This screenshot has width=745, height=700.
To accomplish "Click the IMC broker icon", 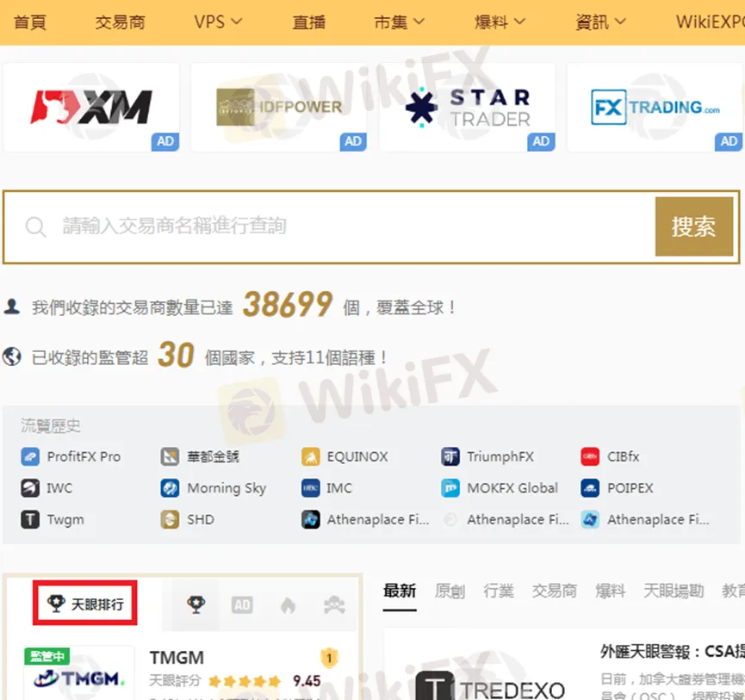I will (310, 488).
